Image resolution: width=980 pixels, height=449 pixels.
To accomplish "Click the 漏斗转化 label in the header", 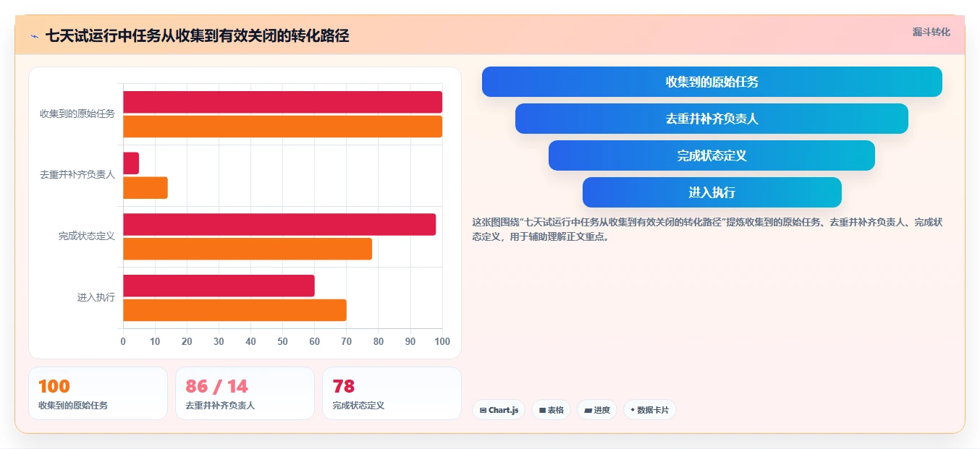I will (x=931, y=33).
